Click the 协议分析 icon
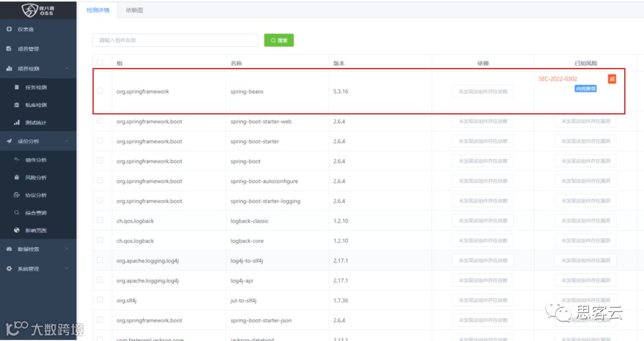644x341 pixels. click(17, 195)
